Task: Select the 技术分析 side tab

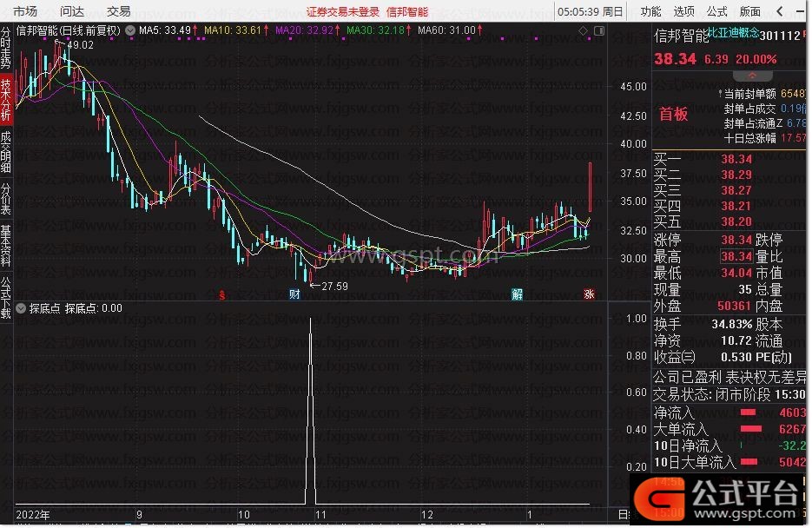Action: click(6, 100)
